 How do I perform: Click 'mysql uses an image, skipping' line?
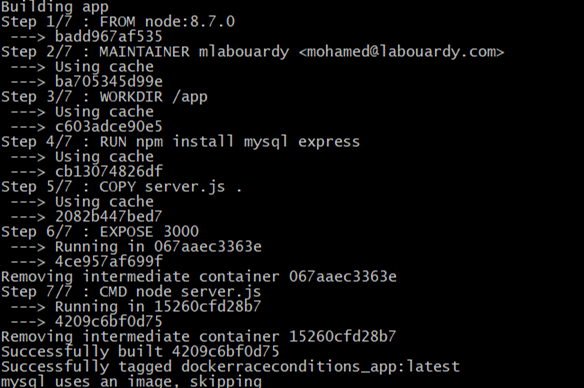coord(131,381)
